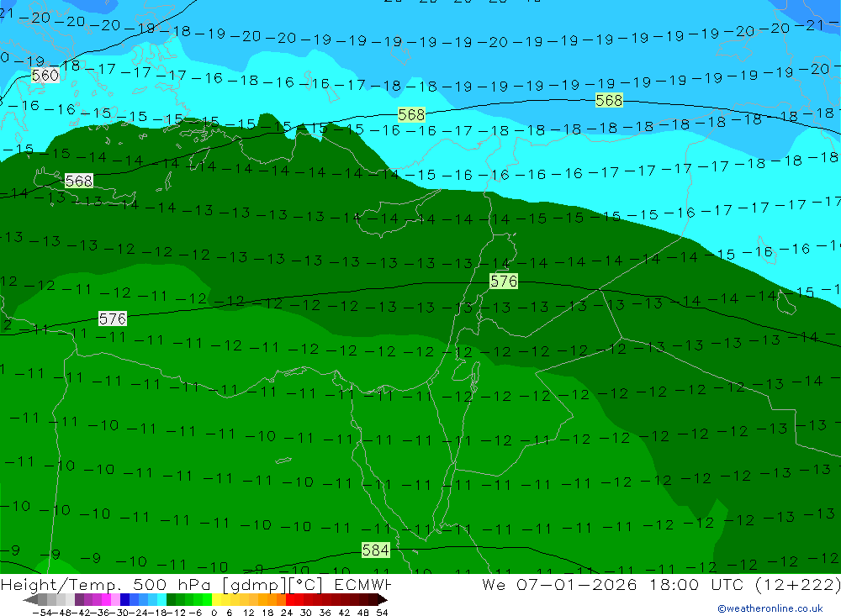Screen dimensions: 841x616
Task: Click the green-highlighted 576 contour label
Action: [504, 281]
